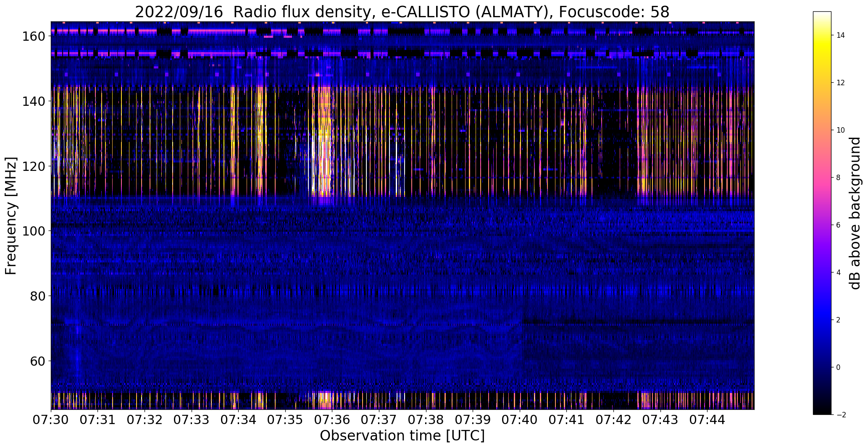Click the 07:42 time tick label
This screenshot has height=448, width=868.
[x=613, y=420]
